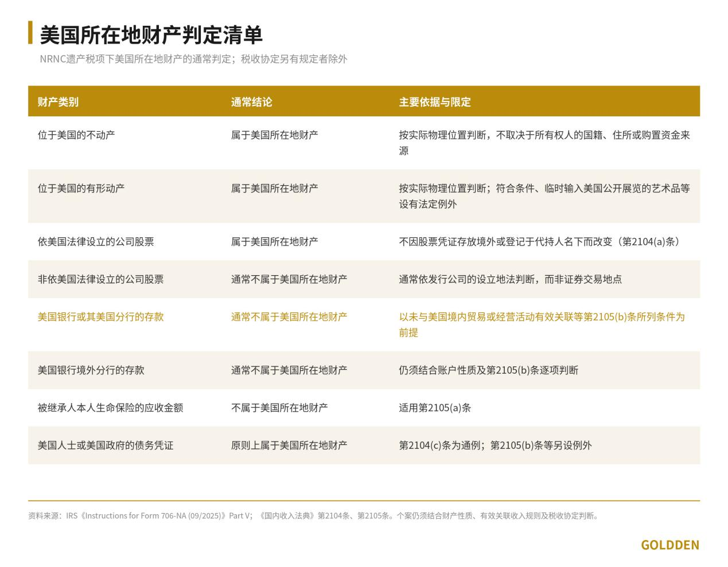Select the conclusion cell in the 依美国法律设立的公司股票 row
This screenshot has height=567, width=728.
tap(274, 241)
